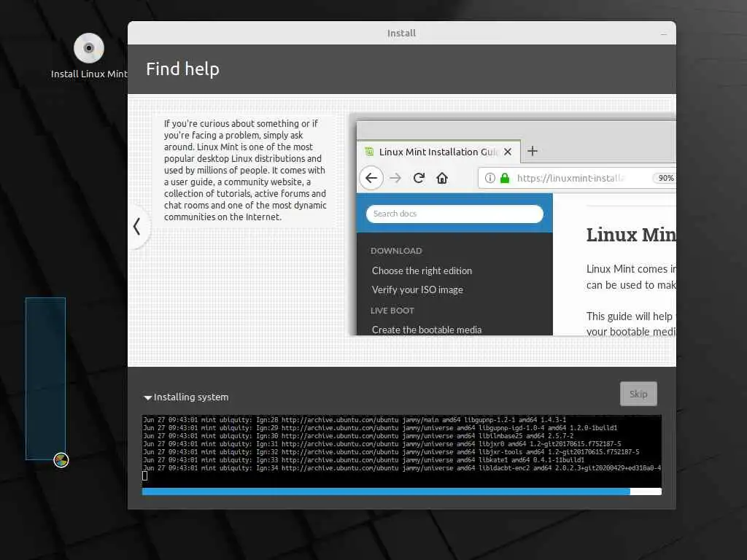
Task: Click the round busy cursor icon on desktop
Action: click(x=61, y=460)
